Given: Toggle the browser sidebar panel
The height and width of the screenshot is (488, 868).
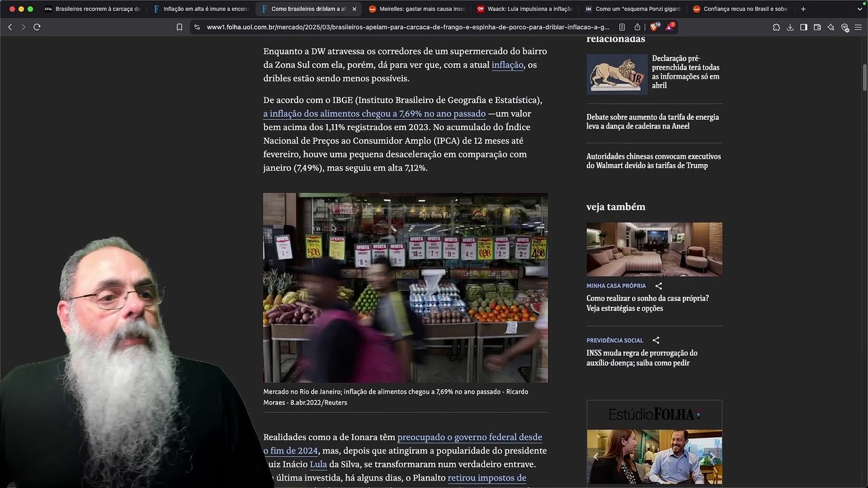Looking at the screenshot, I should click(804, 27).
